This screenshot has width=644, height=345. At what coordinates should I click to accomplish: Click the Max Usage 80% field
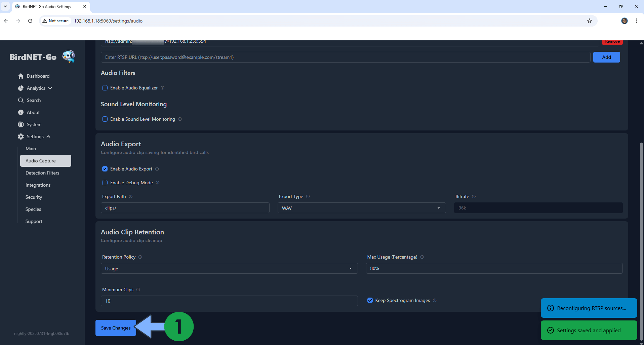(494, 268)
